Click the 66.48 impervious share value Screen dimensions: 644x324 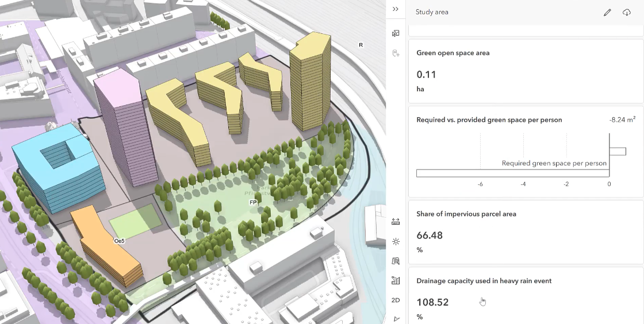coord(429,236)
